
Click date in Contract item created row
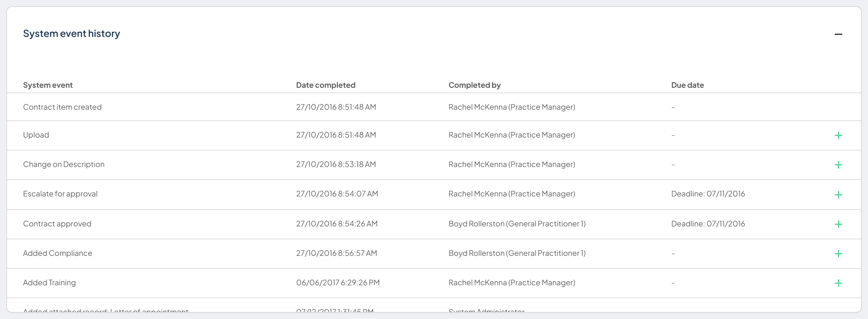[x=336, y=107]
